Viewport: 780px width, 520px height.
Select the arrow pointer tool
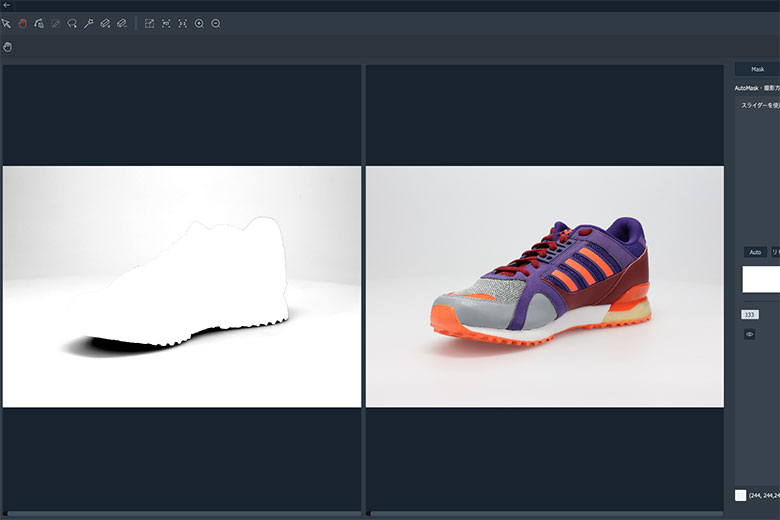click(6, 23)
